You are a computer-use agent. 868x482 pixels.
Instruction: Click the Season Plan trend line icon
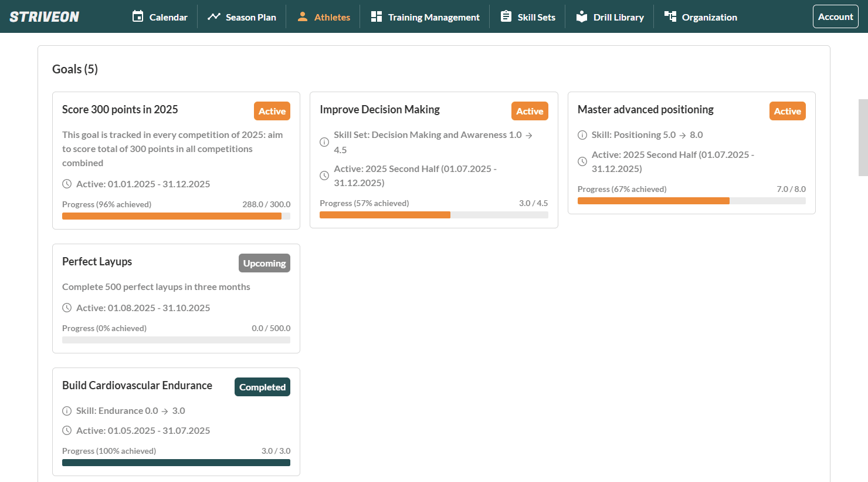click(x=214, y=16)
